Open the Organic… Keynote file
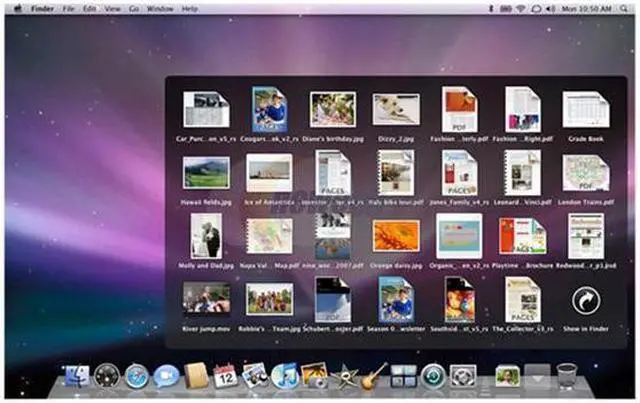Screen dimensions: 640x403 (459, 236)
